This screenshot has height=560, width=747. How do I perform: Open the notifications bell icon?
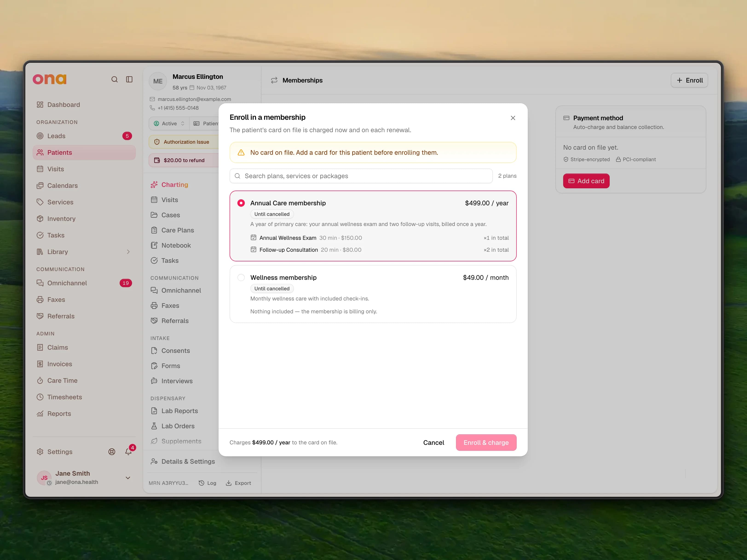click(x=128, y=451)
